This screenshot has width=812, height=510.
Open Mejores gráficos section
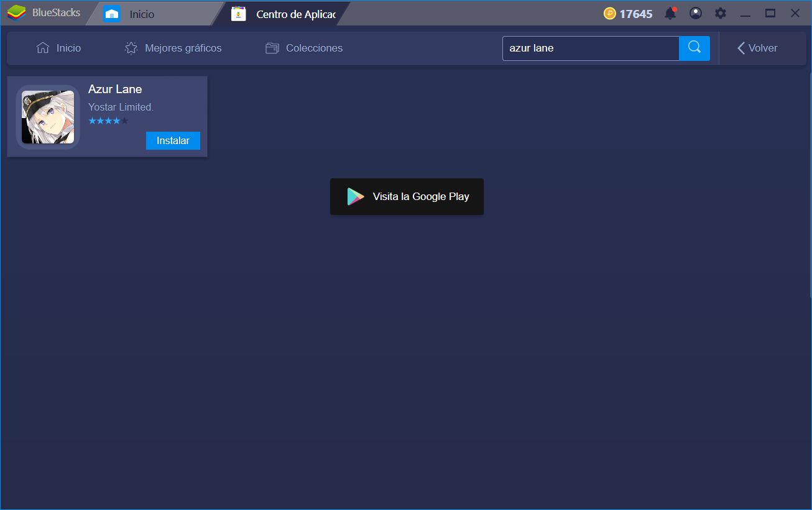173,48
